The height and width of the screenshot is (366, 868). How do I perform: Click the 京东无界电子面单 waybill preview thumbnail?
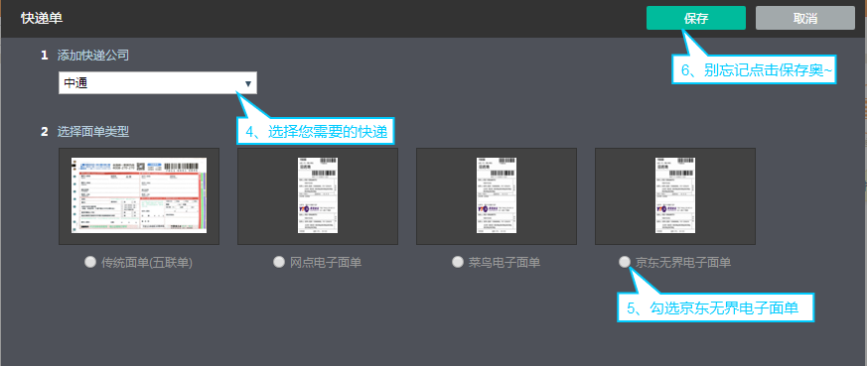[x=675, y=196]
